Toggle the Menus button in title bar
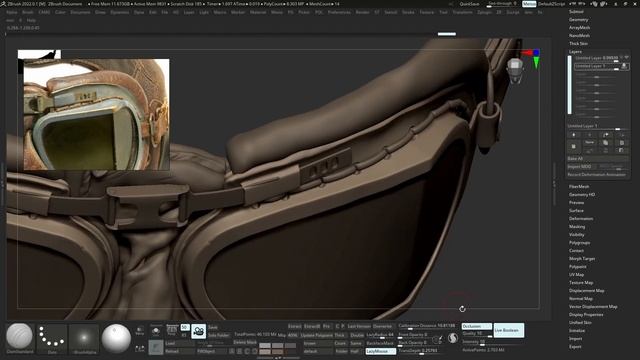 tap(529, 4)
